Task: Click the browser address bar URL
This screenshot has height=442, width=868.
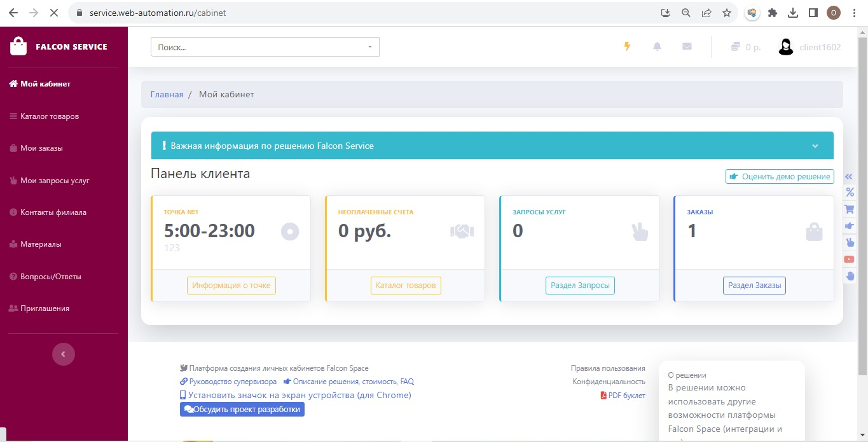Action: tap(158, 12)
